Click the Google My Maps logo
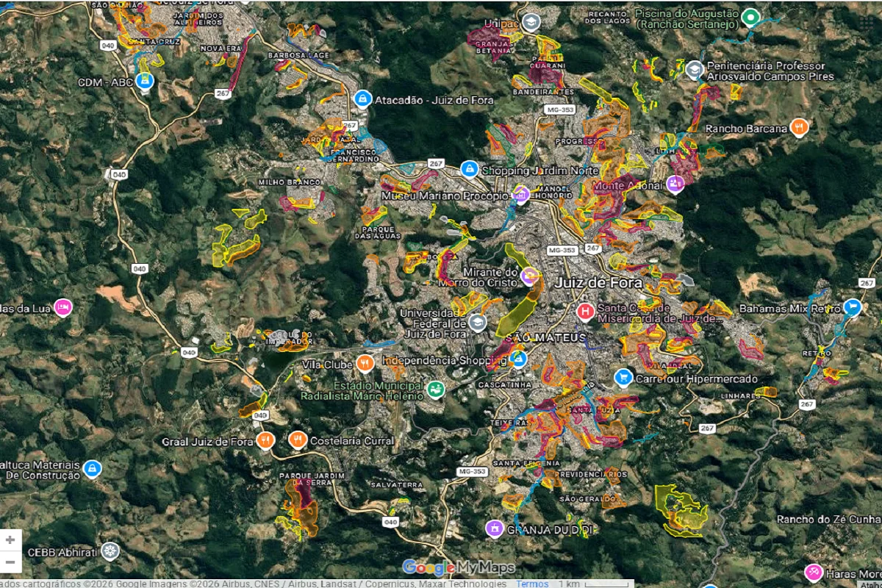882x588 pixels. click(x=458, y=567)
